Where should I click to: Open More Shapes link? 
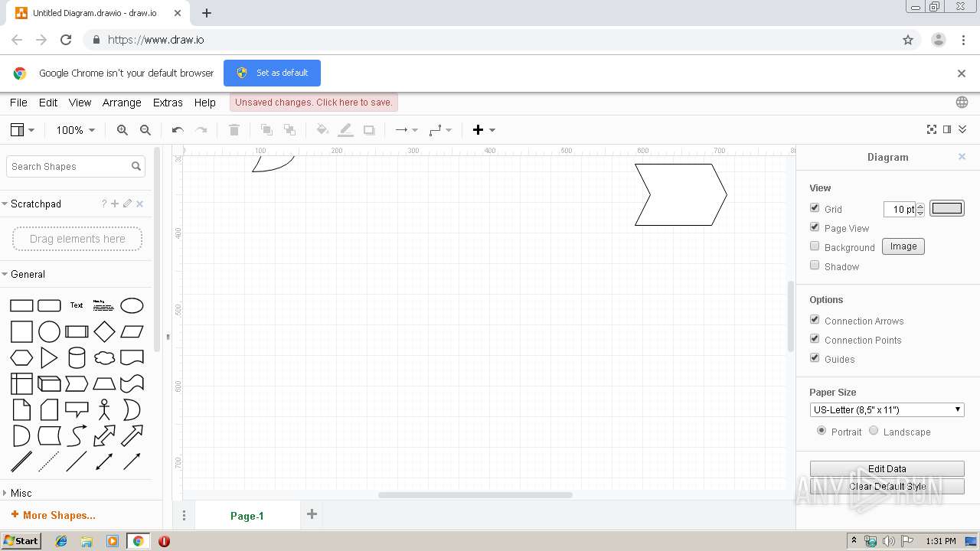pos(54,515)
